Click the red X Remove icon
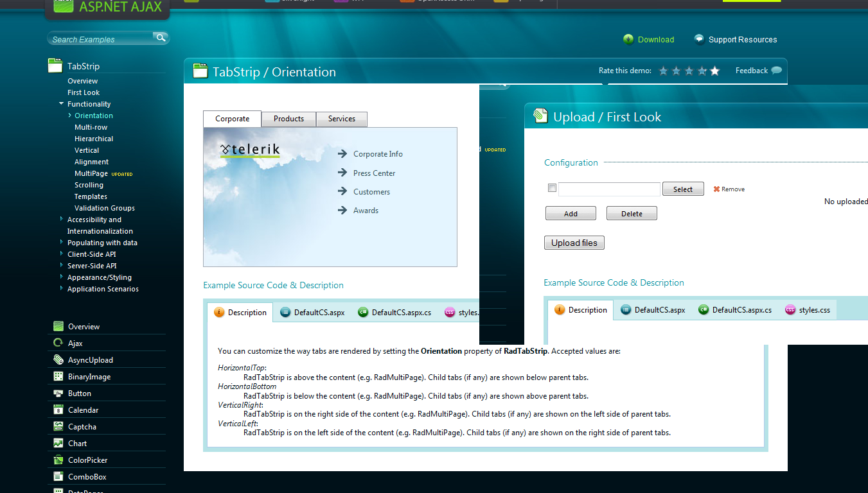The height and width of the screenshot is (493, 868). [716, 189]
